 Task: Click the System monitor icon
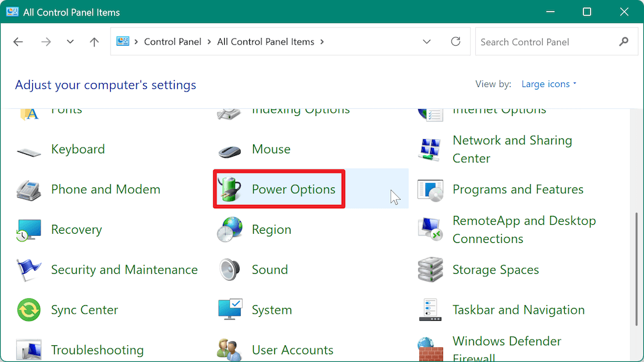click(x=230, y=309)
